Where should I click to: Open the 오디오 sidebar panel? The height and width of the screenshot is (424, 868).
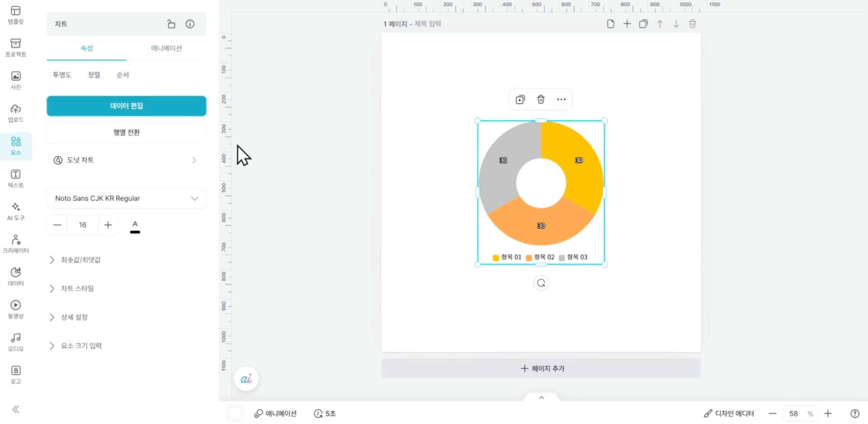[16, 343]
